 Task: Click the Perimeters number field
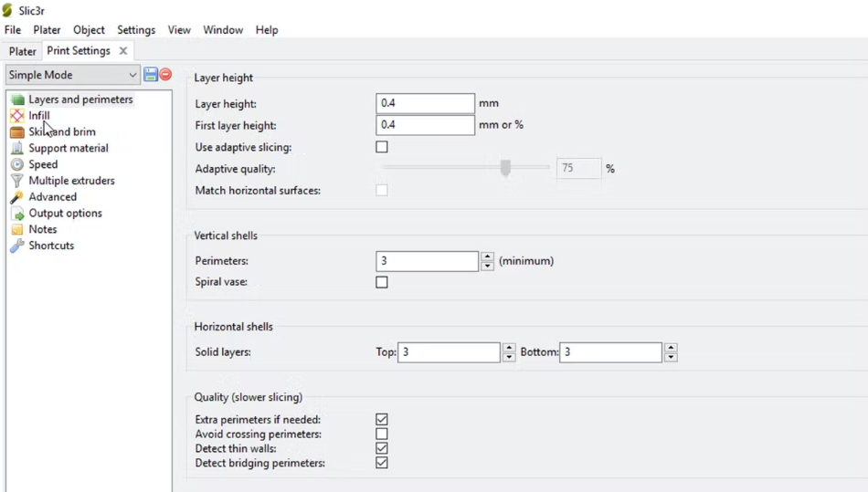click(x=427, y=261)
